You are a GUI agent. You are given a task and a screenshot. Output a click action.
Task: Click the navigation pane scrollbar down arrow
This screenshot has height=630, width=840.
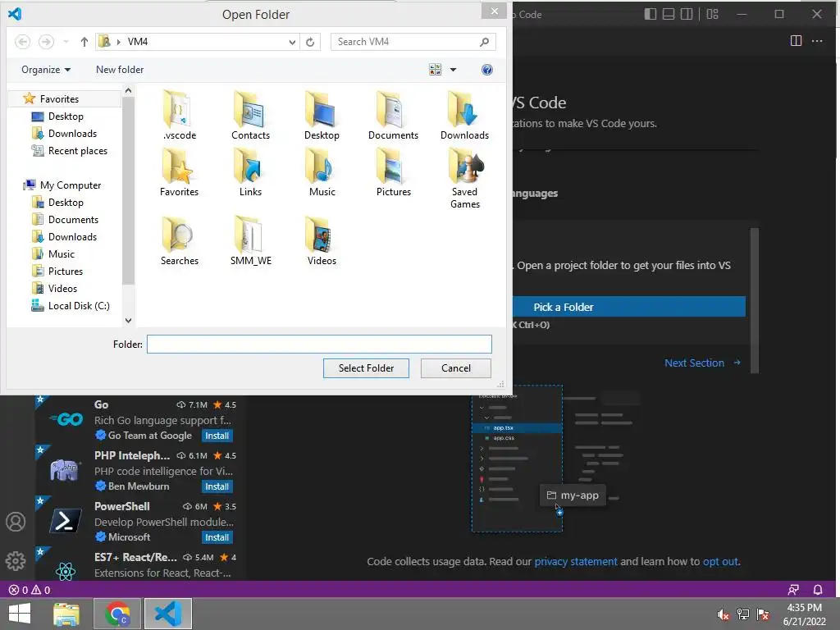(x=128, y=321)
